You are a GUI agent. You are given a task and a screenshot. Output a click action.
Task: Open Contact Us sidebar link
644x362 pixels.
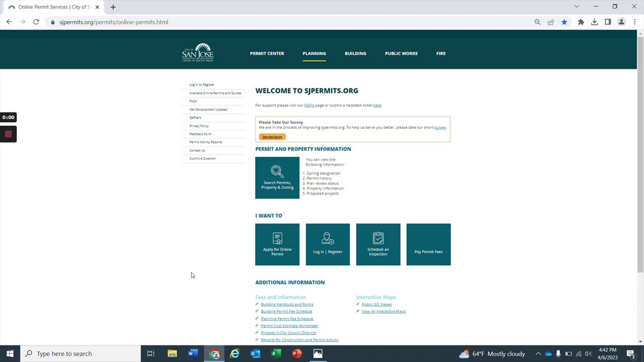pyautogui.click(x=197, y=150)
